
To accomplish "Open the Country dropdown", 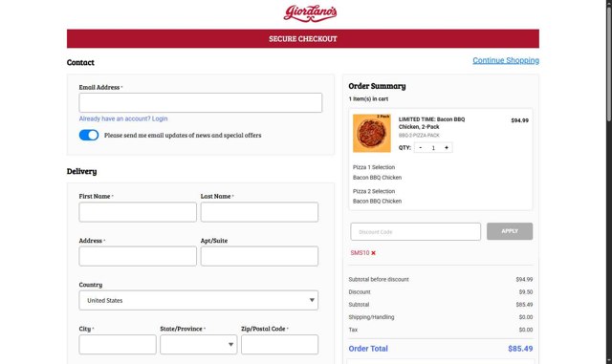I will [x=198, y=300].
